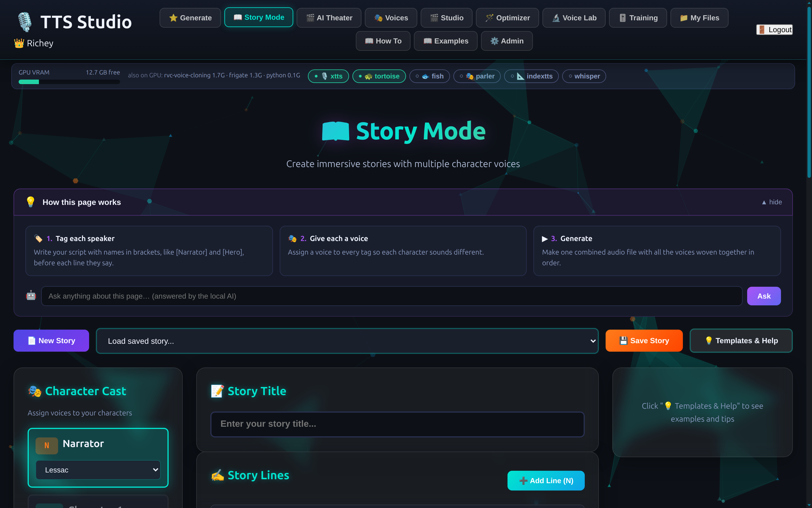The height and width of the screenshot is (508, 812).
Task: Click the 12.7 GB free text
Action: 103,72
